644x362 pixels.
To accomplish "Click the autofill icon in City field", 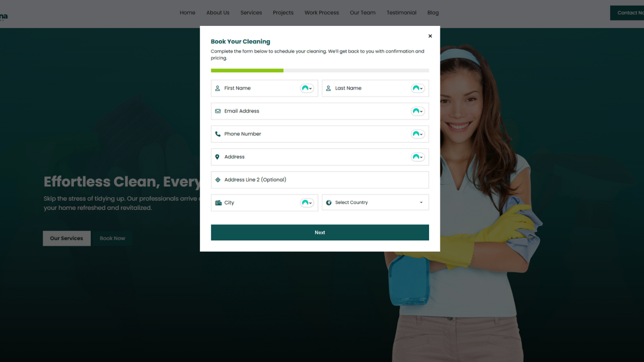I will pos(307,203).
